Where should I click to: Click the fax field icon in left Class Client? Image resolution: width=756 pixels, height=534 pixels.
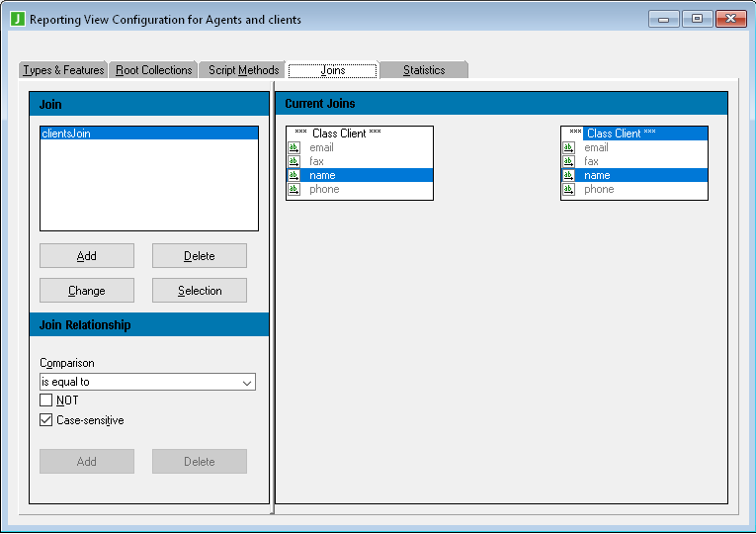click(294, 161)
